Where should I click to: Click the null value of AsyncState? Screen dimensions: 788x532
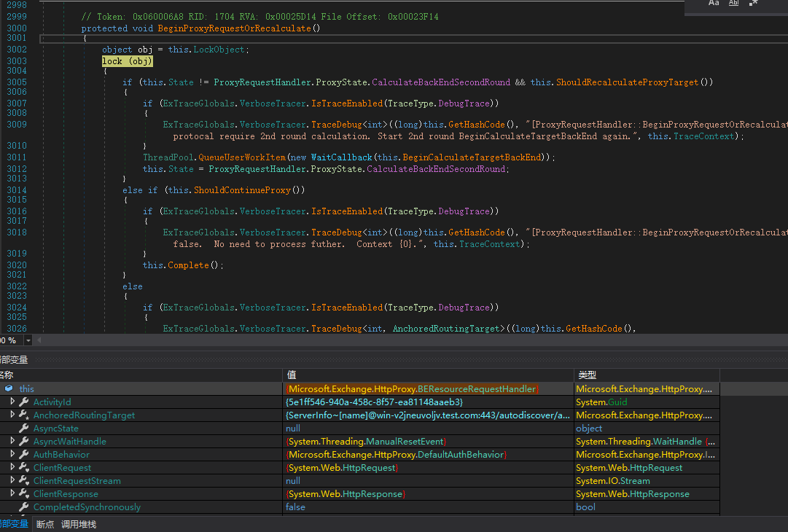pos(293,428)
